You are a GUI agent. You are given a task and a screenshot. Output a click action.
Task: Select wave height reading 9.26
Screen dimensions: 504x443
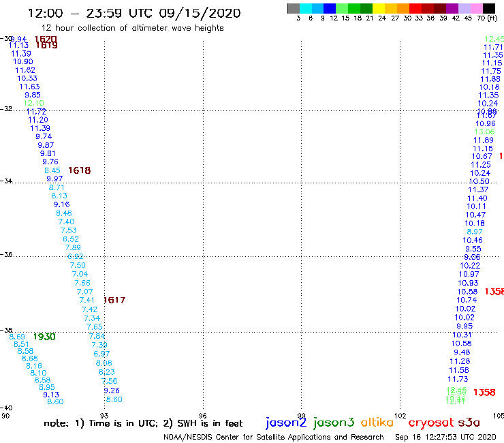(112, 391)
